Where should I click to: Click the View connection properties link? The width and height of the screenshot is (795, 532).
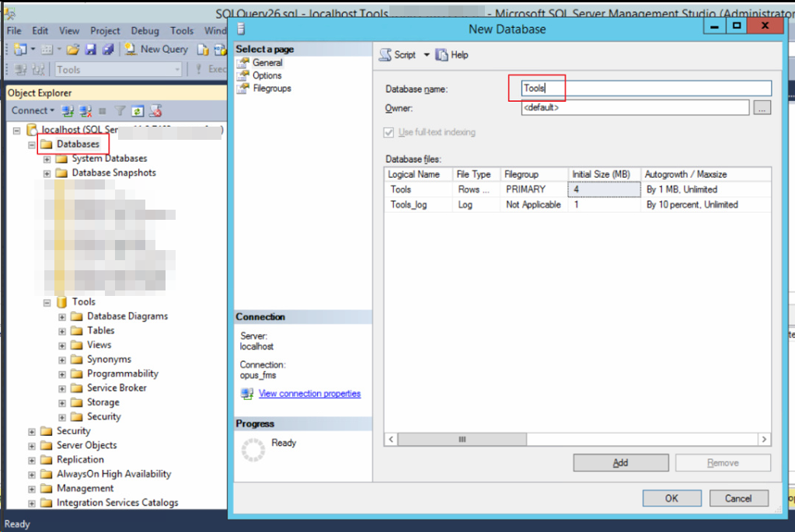click(x=309, y=394)
